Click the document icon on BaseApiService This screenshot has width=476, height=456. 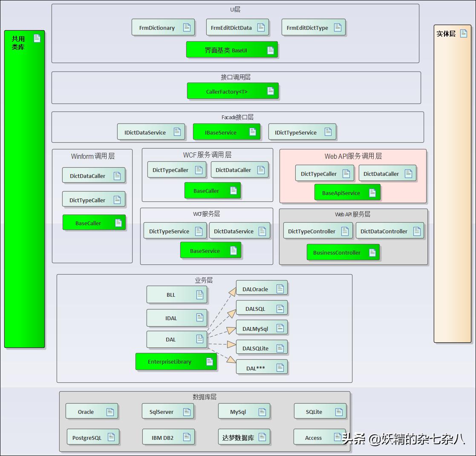[372, 192]
